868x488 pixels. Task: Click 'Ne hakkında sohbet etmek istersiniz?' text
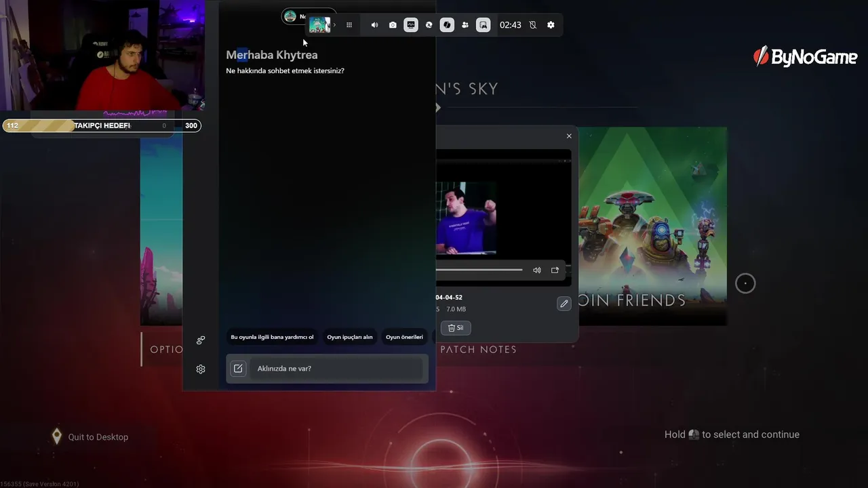coord(285,70)
